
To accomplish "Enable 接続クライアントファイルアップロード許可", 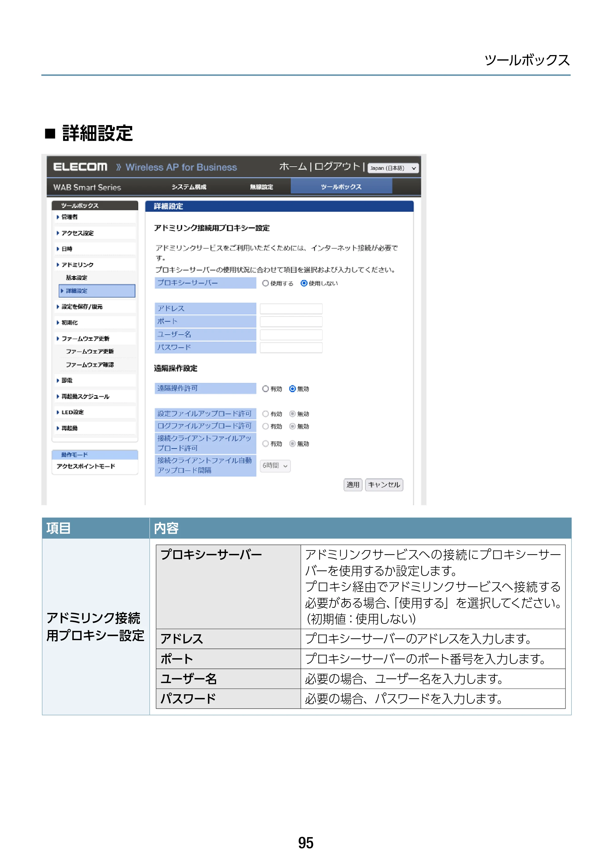I will click(266, 444).
